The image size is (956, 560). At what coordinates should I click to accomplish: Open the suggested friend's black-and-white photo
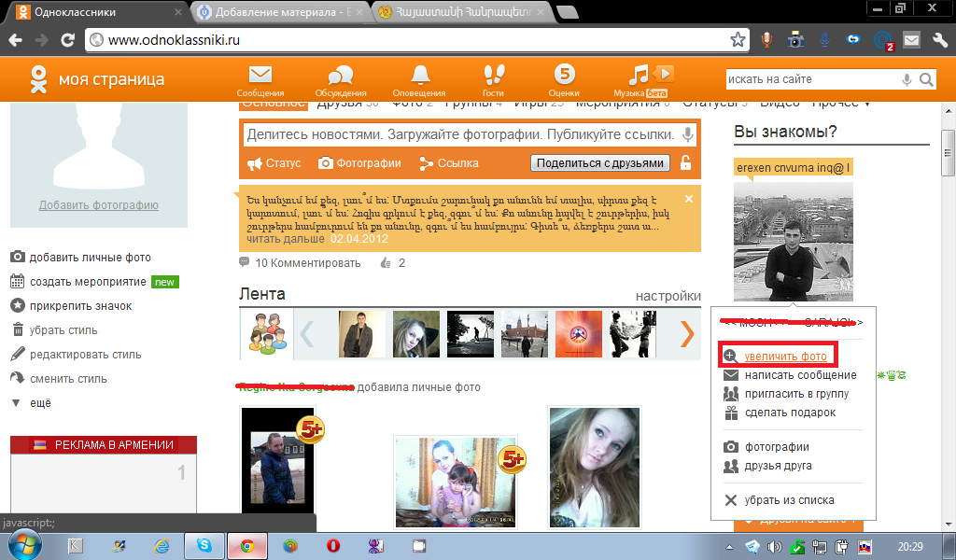click(794, 242)
